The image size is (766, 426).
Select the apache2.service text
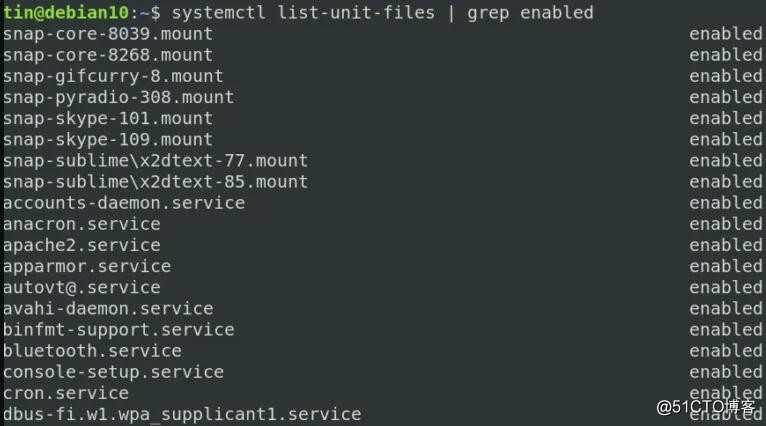click(82, 245)
